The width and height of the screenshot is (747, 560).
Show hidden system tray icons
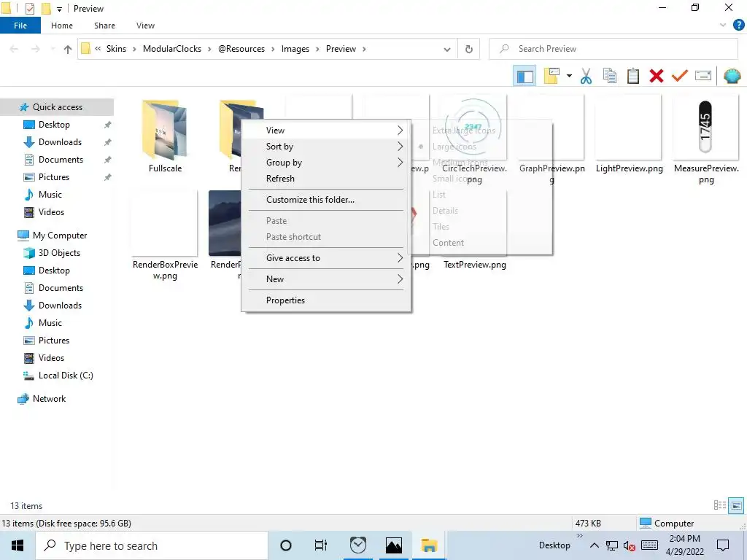(594, 545)
